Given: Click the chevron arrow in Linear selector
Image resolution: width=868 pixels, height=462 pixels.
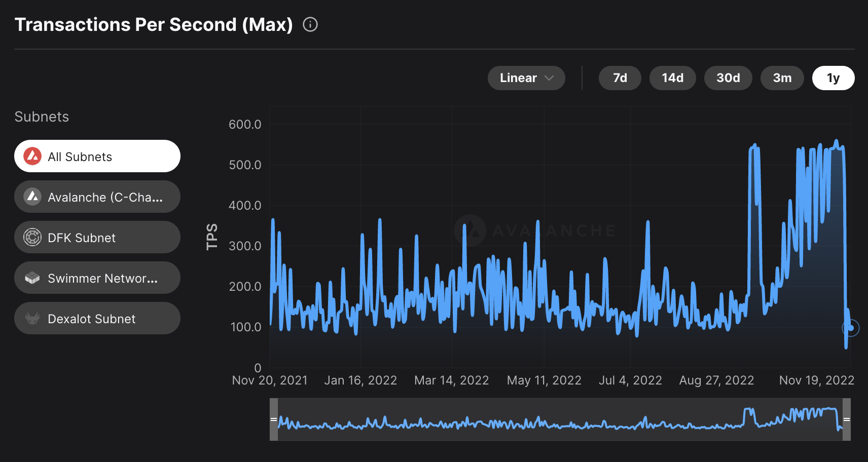Looking at the screenshot, I should click(x=549, y=78).
